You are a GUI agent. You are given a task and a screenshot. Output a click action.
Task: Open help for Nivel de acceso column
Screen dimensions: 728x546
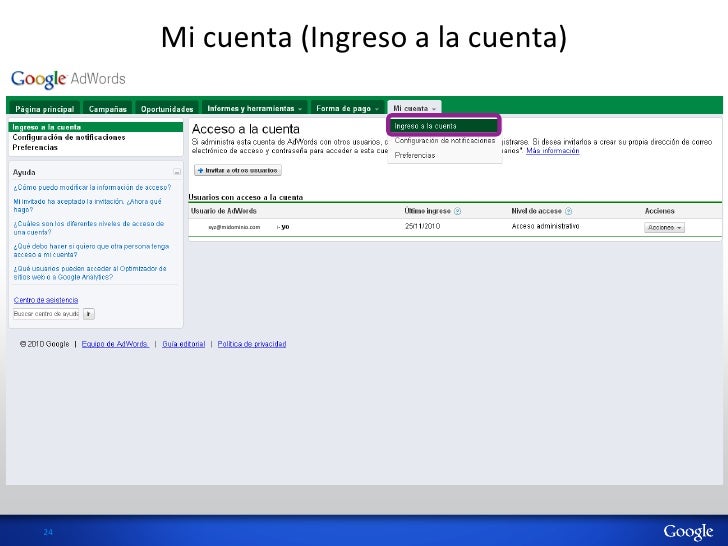[x=568, y=211]
